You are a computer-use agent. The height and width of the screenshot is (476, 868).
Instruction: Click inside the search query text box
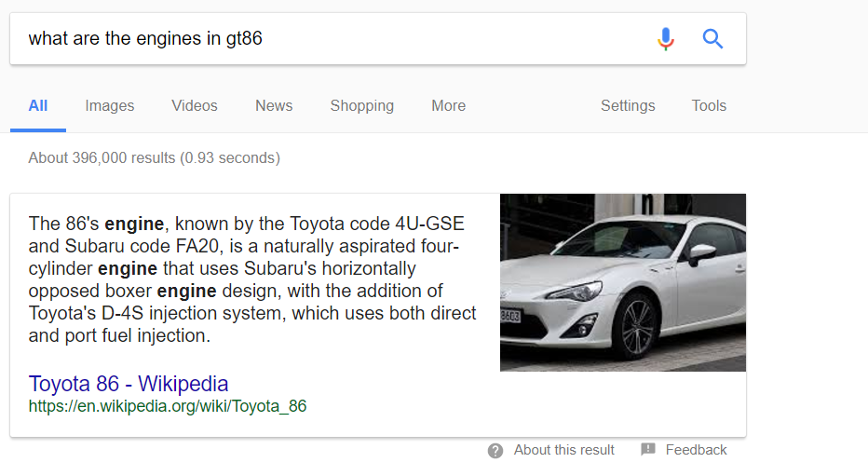coord(326,39)
